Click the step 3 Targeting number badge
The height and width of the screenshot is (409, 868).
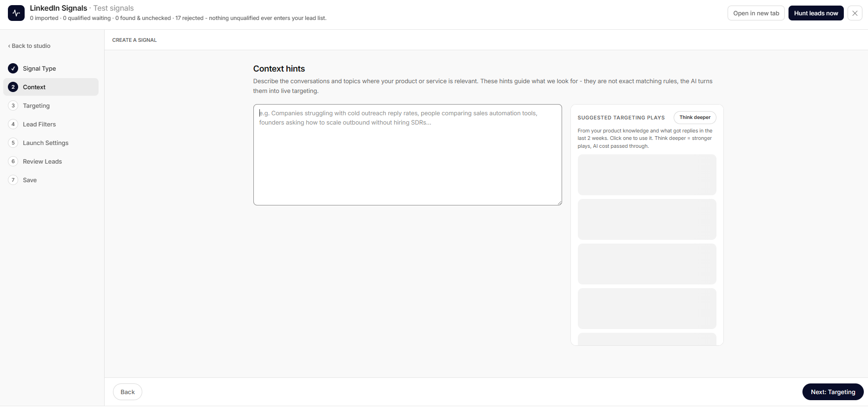click(x=13, y=106)
